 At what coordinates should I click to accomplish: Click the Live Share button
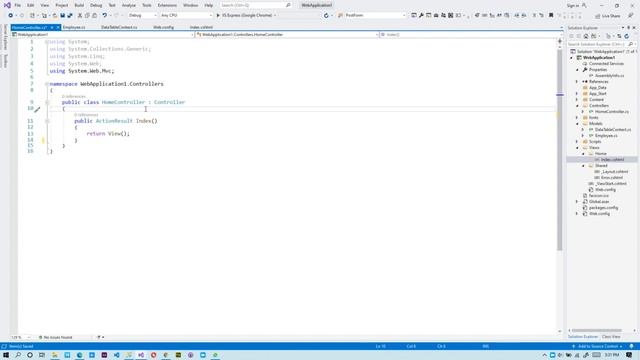pos(608,16)
